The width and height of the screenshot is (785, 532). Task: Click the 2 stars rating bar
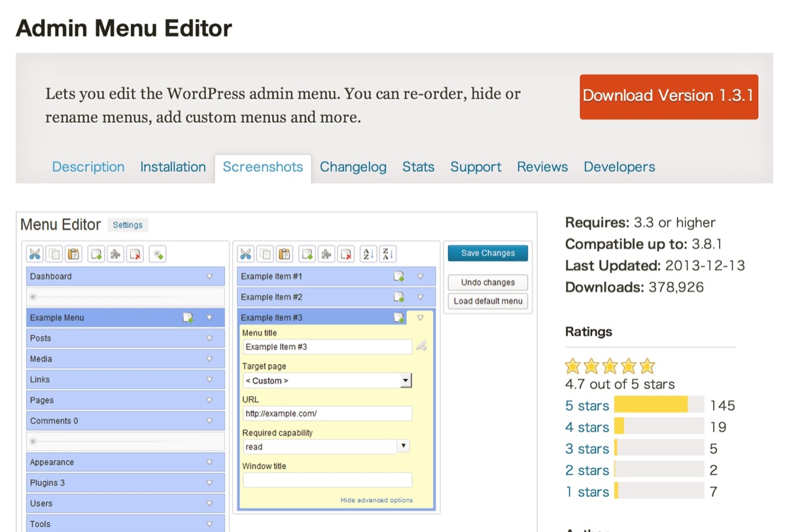coord(659,469)
